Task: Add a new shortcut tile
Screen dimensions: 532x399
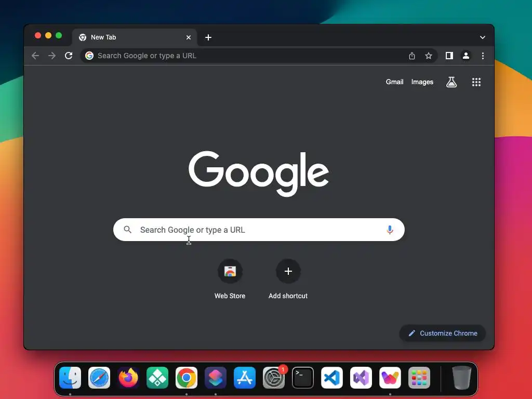Action: click(x=288, y=279)
